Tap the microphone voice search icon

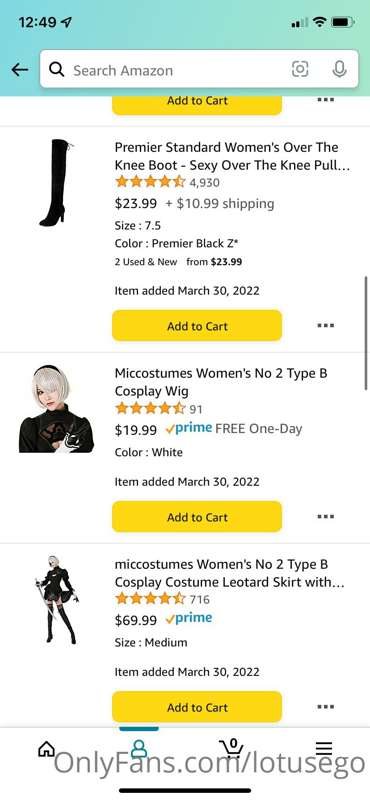(x=339, y=69)
